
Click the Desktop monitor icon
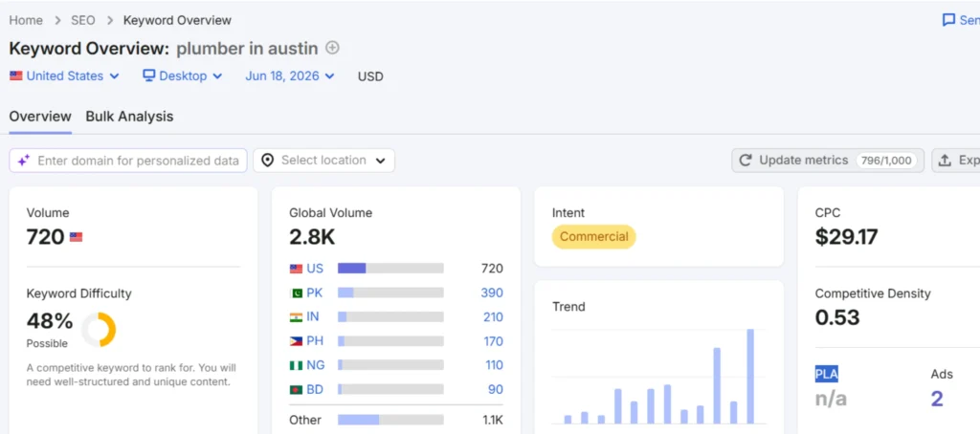coord(148,76)
